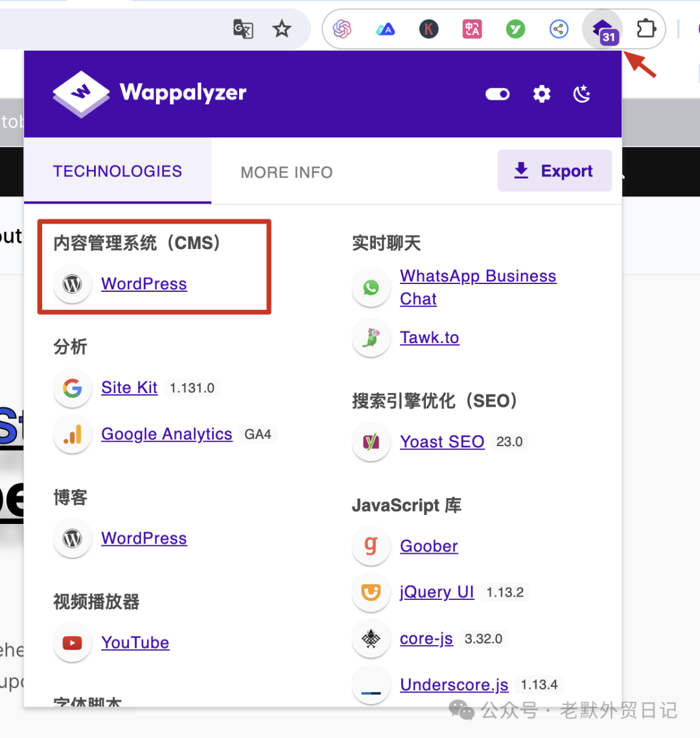Click the 实时聊天 category heading

pyautogui.click(x=386, y=243)
